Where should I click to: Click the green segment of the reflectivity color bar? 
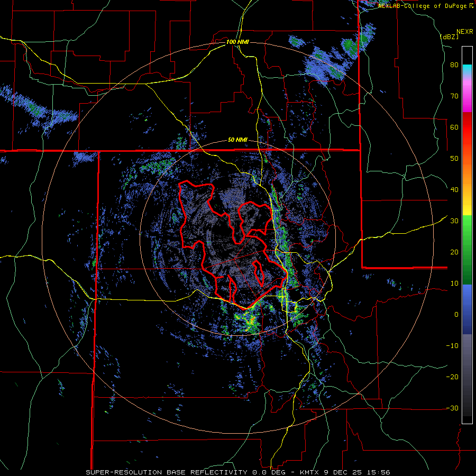[467, 250]
